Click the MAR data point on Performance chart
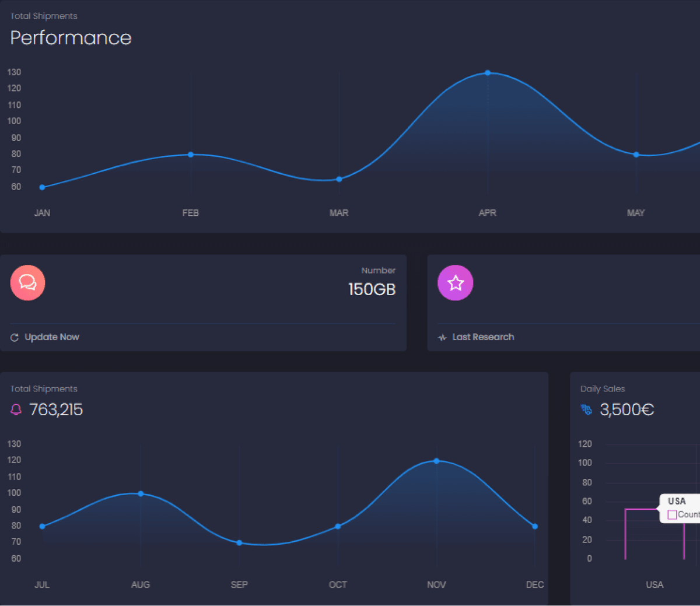Screen dimensions: 700x606 (x=339, y=179)
